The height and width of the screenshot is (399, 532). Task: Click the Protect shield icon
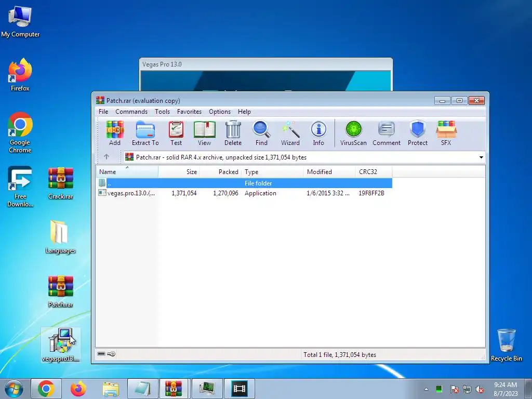point(418,133)
